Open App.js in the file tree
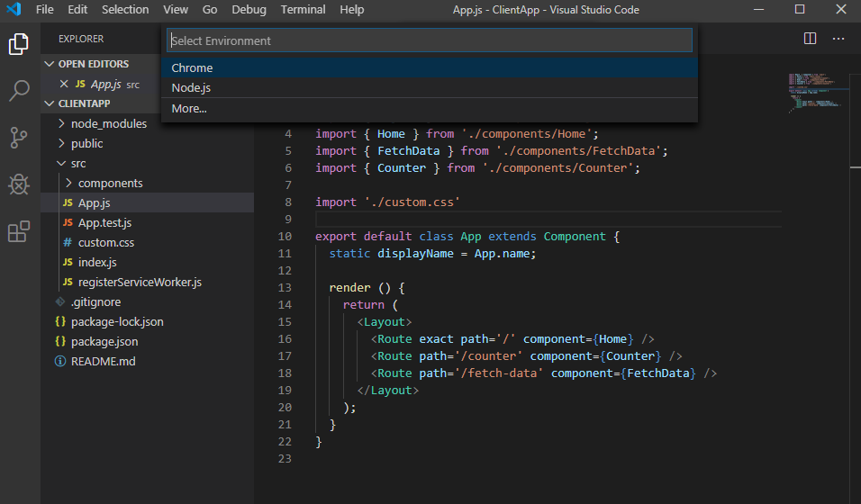The image size is (861, 504). pyautogui.click(x=147, y=202)
